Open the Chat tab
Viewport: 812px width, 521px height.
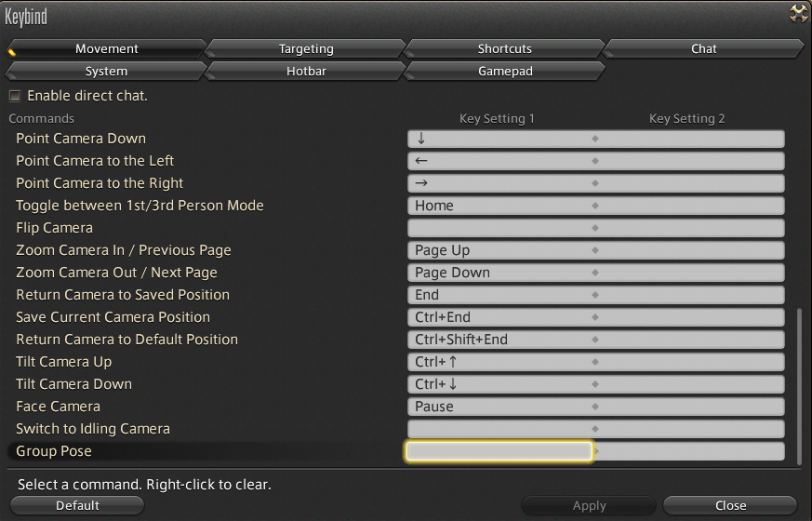point(704,48)
